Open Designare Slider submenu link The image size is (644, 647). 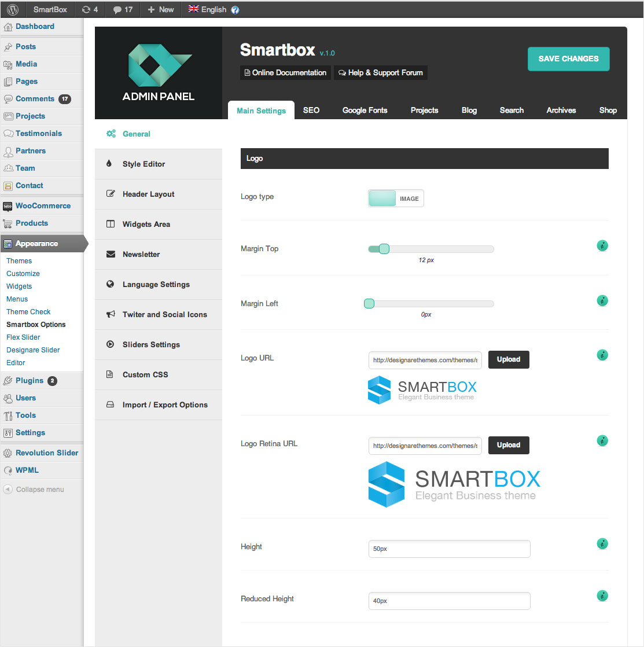click(x=33, y=350)
